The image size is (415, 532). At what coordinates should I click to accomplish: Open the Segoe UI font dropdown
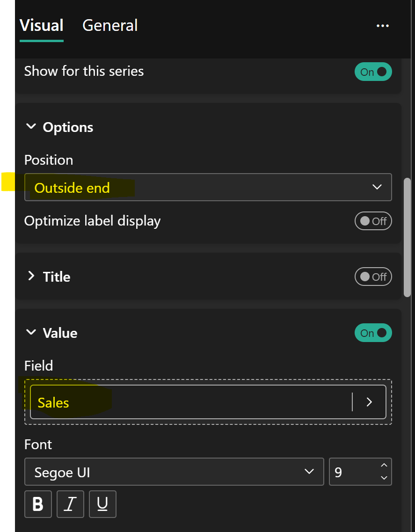(174, 472)
